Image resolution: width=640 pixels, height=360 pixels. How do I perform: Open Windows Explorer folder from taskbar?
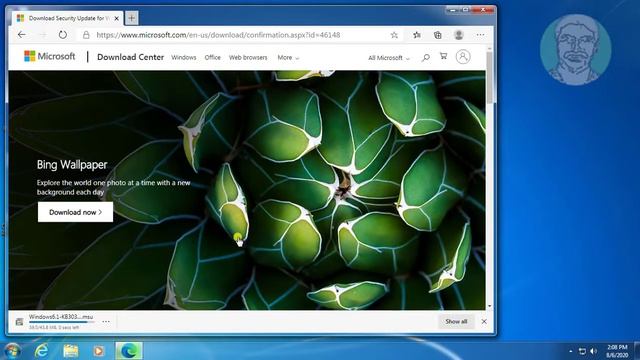tap(70, 351)
